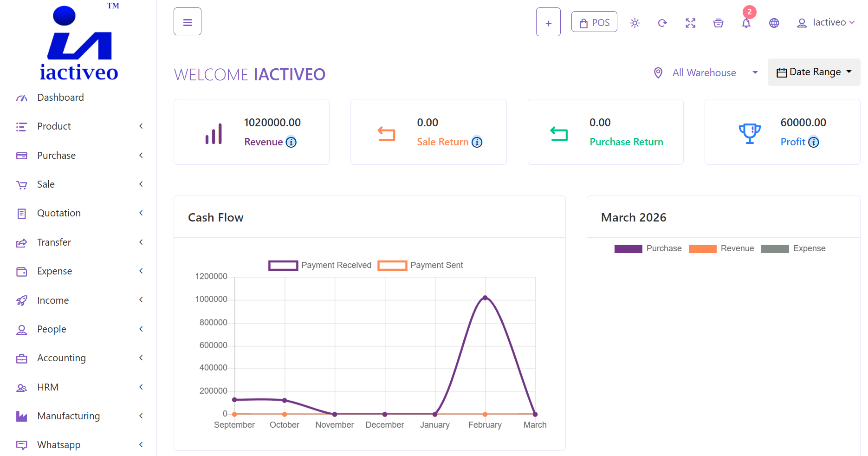Screen dimensions: 868x456
Task: Click the Revenue info icon
Action: pyautogui.click(x=291, y=142)
